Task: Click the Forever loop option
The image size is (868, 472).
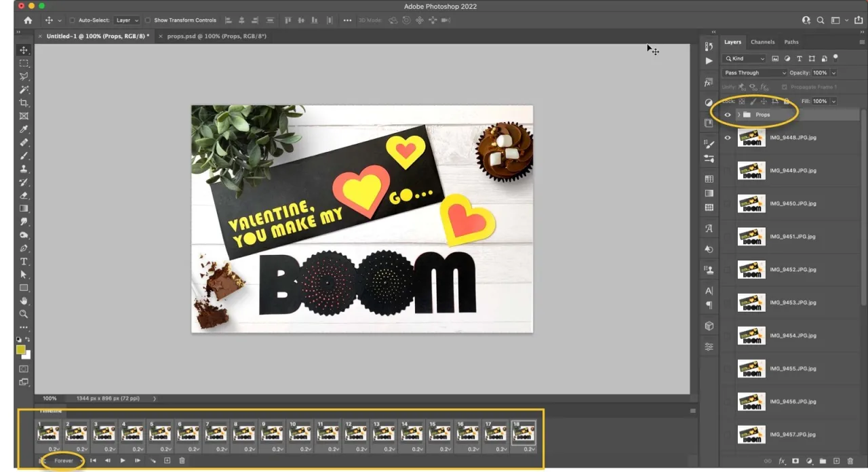Action: [63, 460]
